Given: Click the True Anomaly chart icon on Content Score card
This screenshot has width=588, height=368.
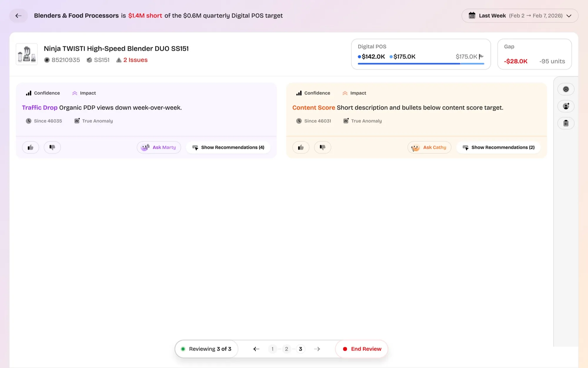Looking at the screenshot, I should tap(346, 121).
